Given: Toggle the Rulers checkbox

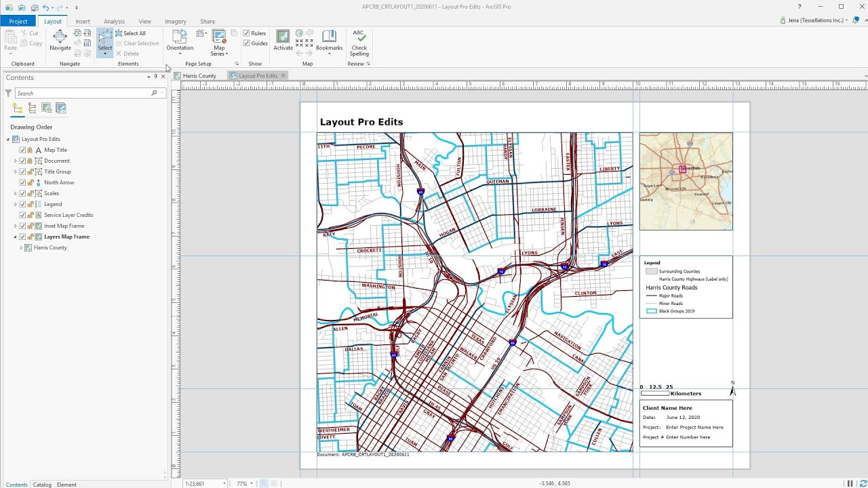Looking at the screenshot, I should coord(247,33).
